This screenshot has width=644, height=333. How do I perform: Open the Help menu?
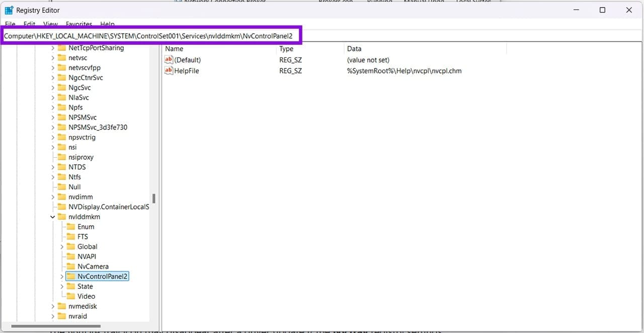[x=107, y=24]
